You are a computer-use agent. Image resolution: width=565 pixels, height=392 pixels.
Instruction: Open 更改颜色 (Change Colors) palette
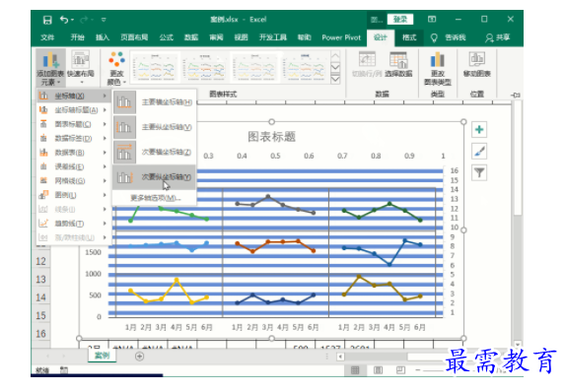click(116, 68)
